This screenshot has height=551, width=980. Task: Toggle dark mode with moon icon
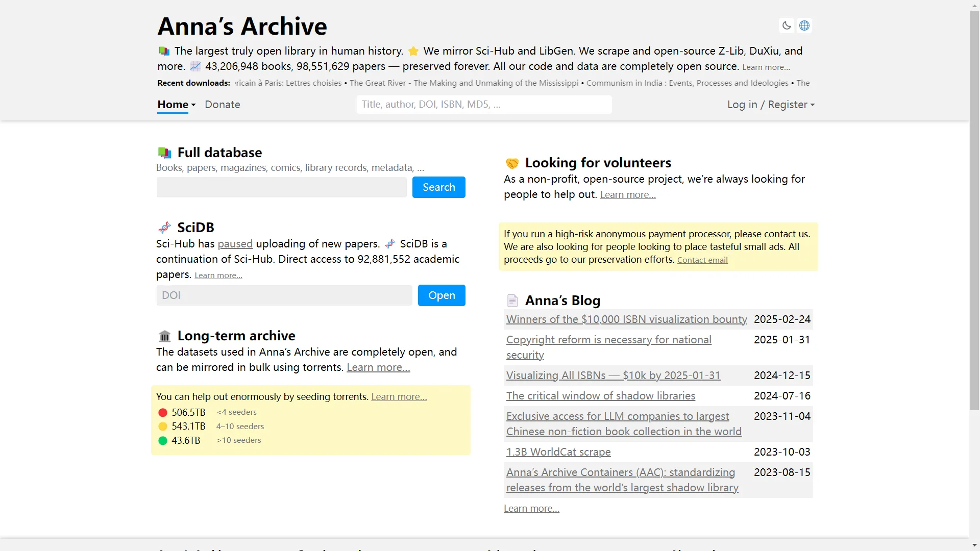(x=787, y=26)
